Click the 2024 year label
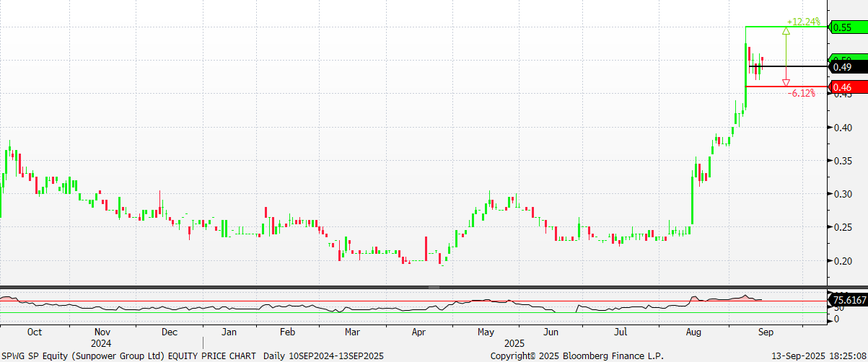Image resolution: width=868 pixels, height=362 pixels. point(102,344)
